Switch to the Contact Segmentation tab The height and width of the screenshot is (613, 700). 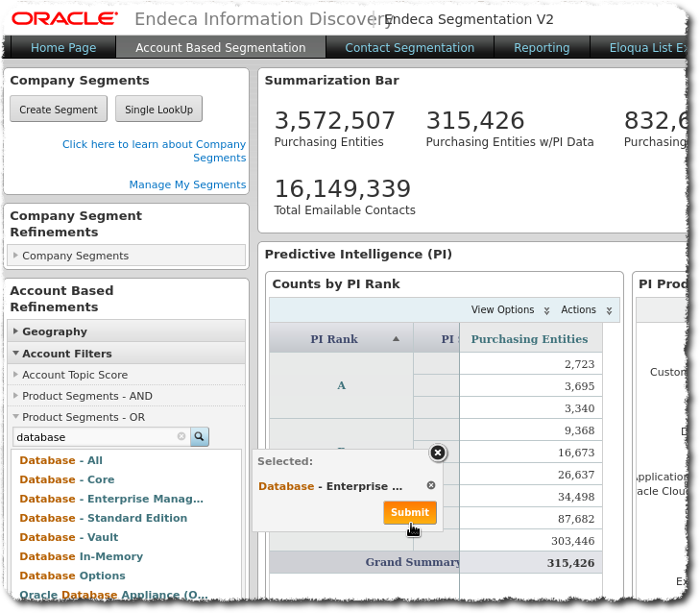[x=409, y=47]
